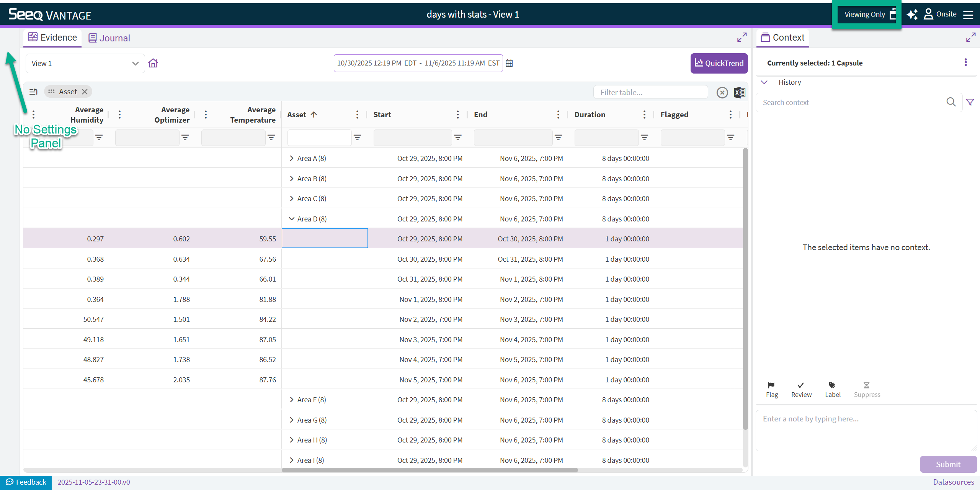Open the hamburger main menu

pos(968,15)
